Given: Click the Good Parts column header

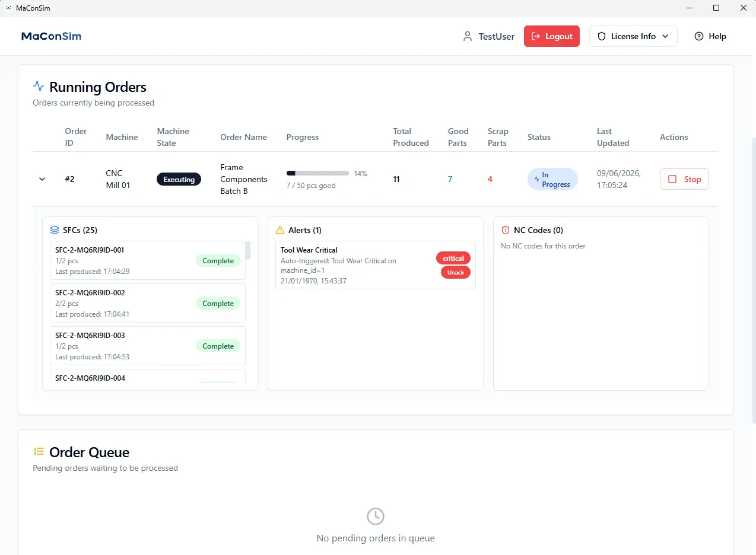Looking at the screenshot, I should click(x=458, y=137).
